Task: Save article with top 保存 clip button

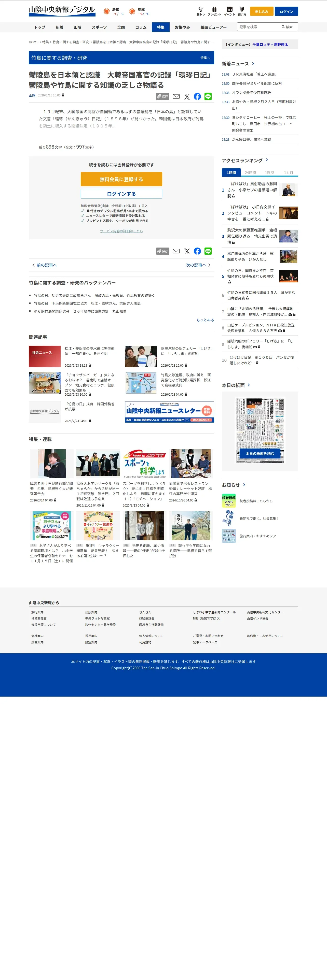Action: pos(162,96)
